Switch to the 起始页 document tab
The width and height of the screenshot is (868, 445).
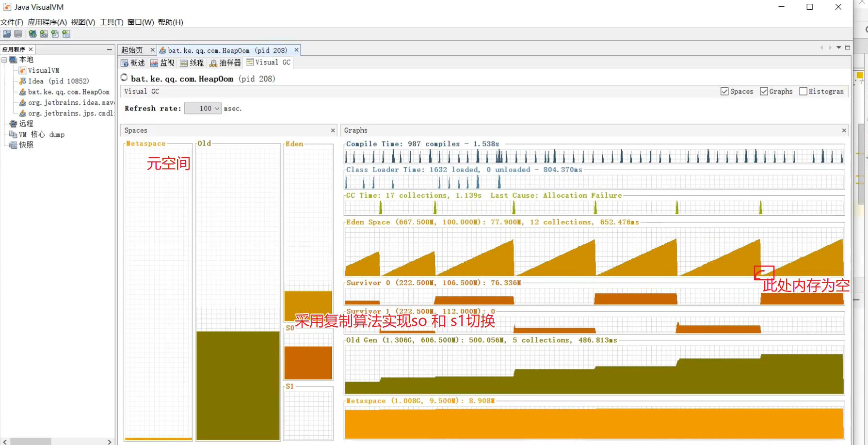click(132, 50)
